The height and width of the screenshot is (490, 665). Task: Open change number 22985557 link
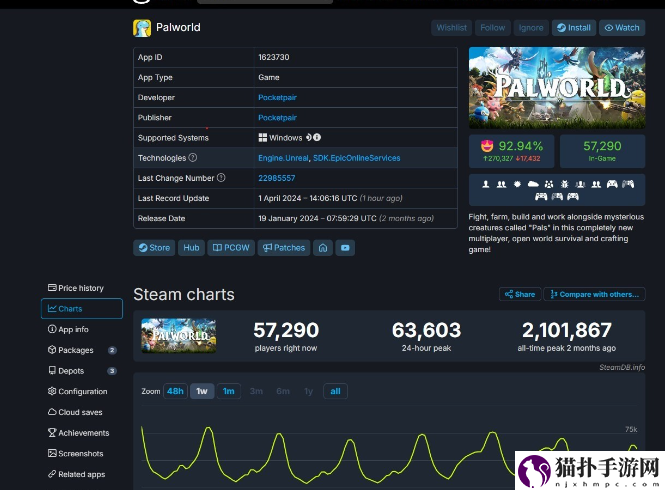(277, 178)
